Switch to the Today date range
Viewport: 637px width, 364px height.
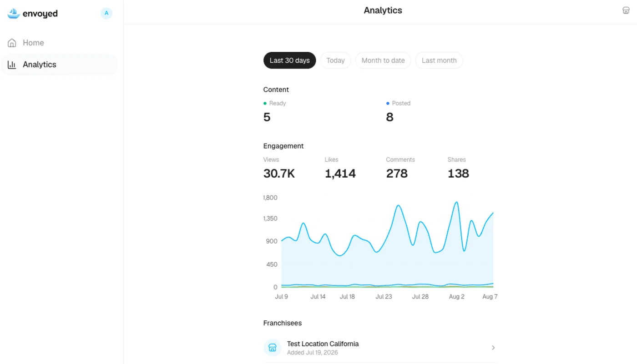pyautogui.click(x=335, y=60)
